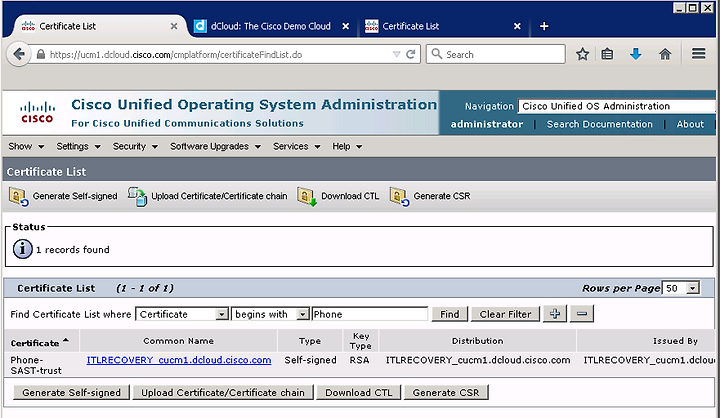Open the ITLRECOVERY_cucm1.dcloud.cisco.com certificate link
Image resolution: width=720 pixels, height=418 pixels.
click(179, 360)
